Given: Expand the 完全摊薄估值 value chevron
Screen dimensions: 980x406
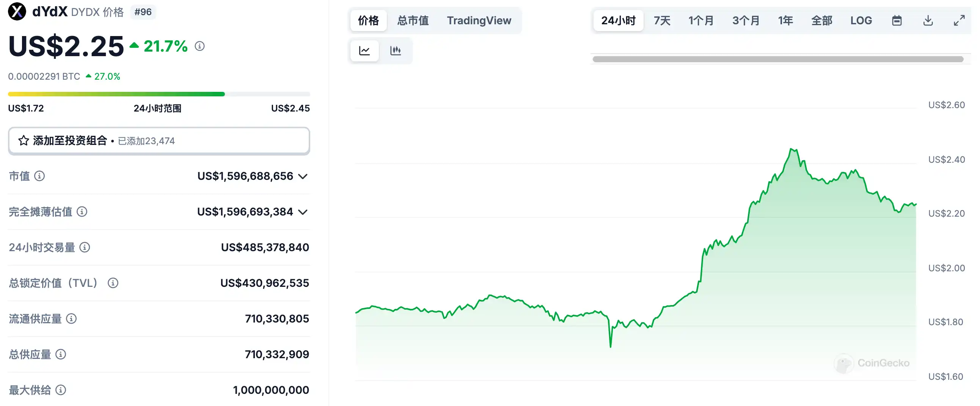Looking at the screenshot, I should click(303, 212).
